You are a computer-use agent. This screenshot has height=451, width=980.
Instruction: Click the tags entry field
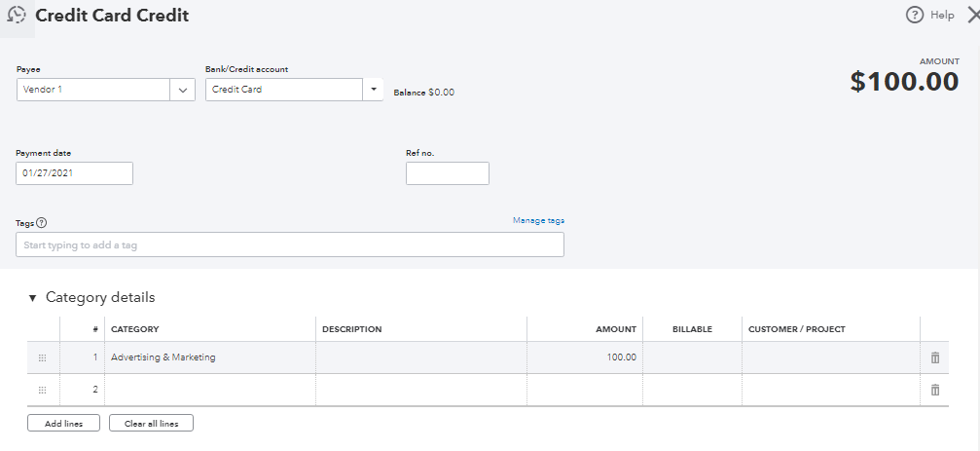[x=289, y=244]
